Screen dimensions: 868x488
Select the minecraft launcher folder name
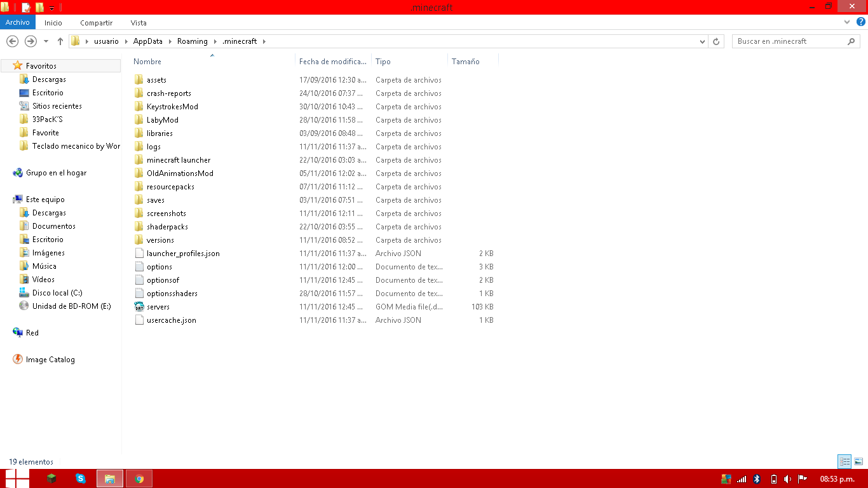point(179,160)
